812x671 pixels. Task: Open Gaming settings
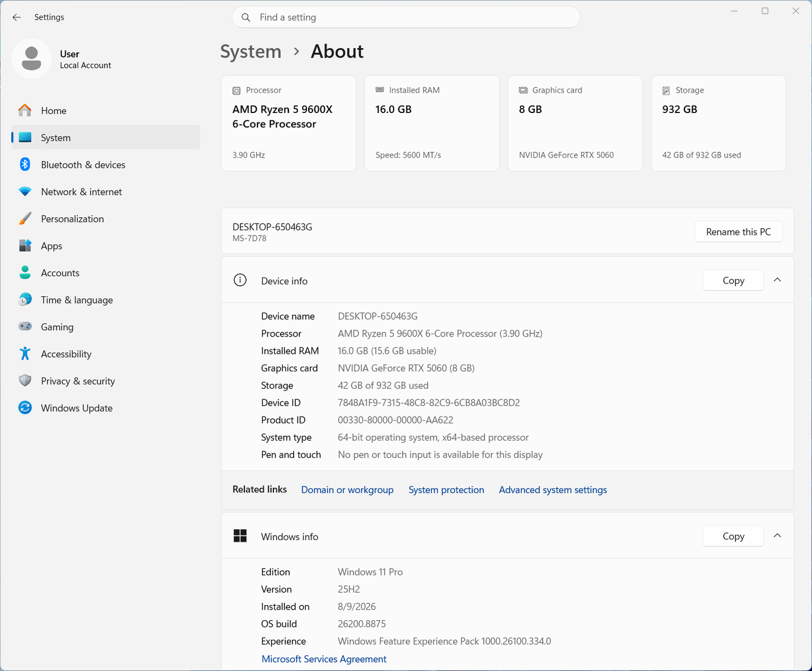click(106, 327)
